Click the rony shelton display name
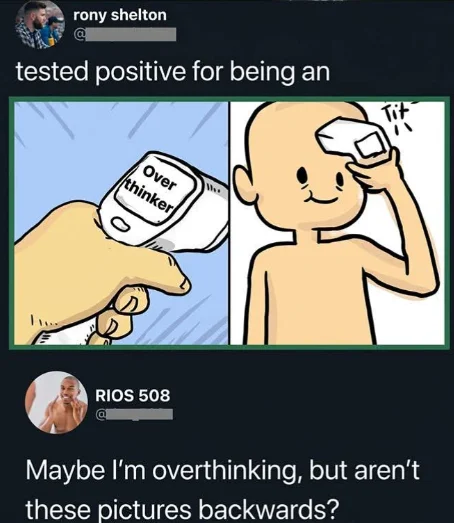Image resolution: width=454 pixels, height=523 pixels. pos(120,15)
